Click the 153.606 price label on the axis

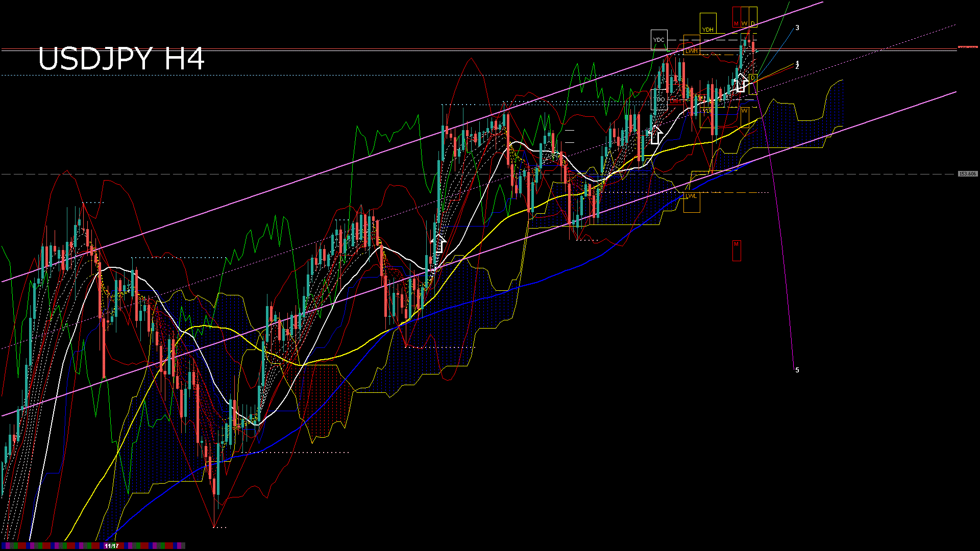pos(967,174)
